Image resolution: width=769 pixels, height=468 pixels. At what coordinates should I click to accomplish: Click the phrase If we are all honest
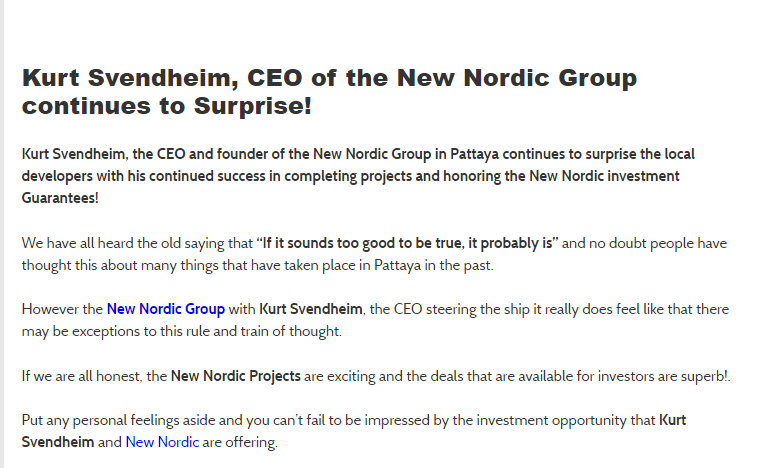tap(81, 376)
